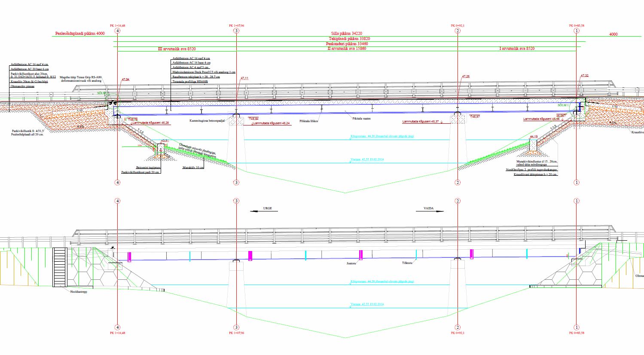
Task: Select the 'Tekiplaadi pikkus 33820' dimension text
Action: pyautogui.click(x=349, y=39)
